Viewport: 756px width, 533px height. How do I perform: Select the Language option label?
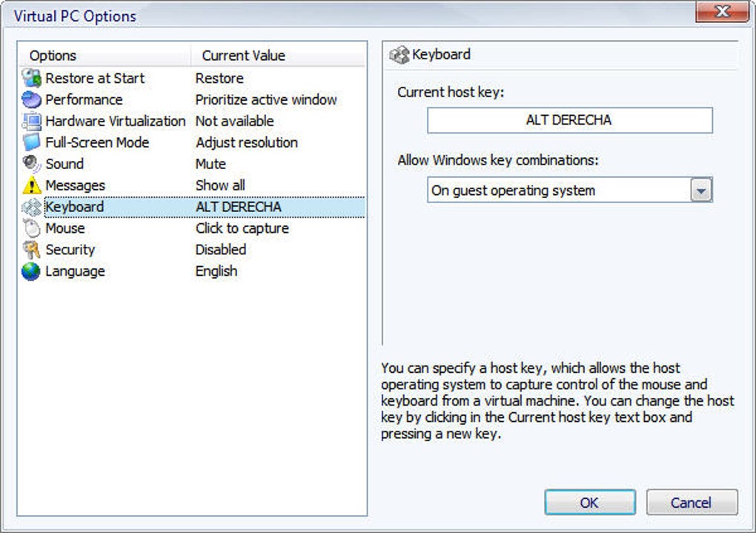pos(75,271)
